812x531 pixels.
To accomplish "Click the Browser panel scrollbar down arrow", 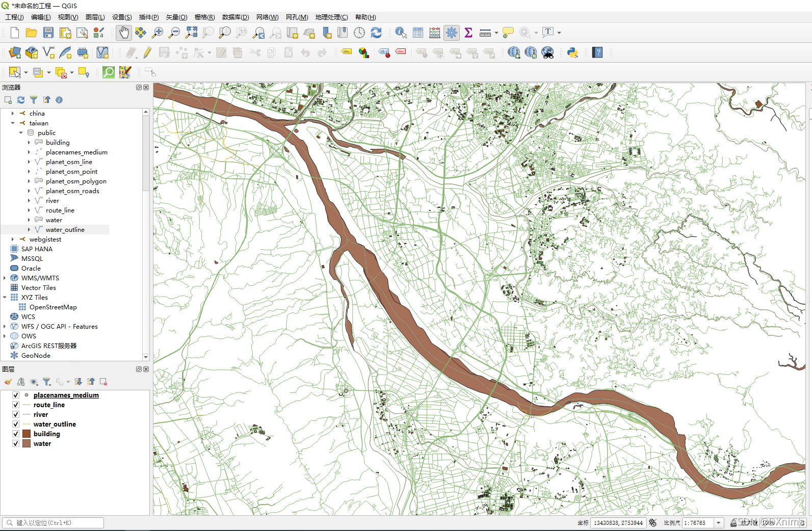I will tap(146, 357).
